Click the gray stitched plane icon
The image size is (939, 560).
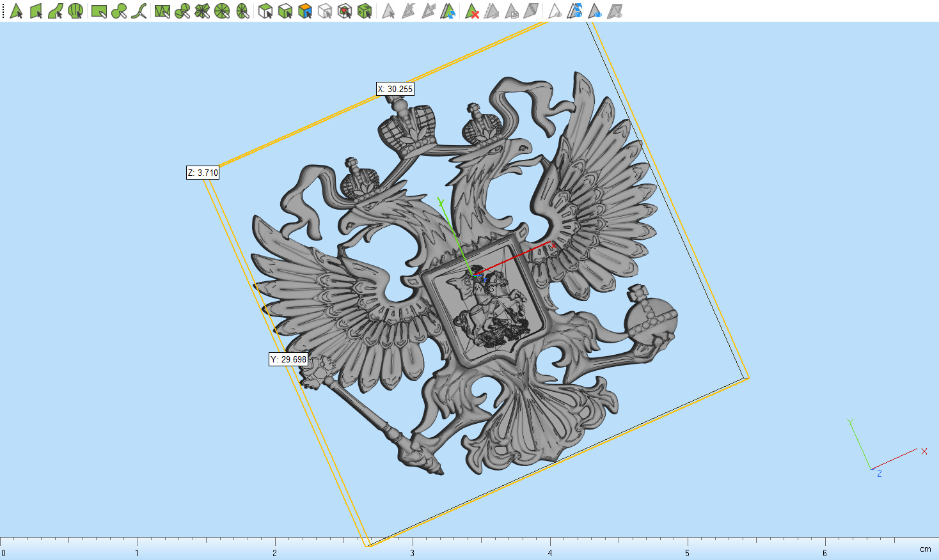531,11
